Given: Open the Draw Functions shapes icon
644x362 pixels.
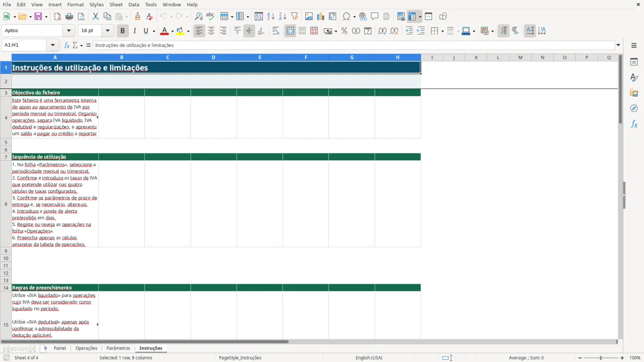Looking at the screenshot, I should coord(443,17).
